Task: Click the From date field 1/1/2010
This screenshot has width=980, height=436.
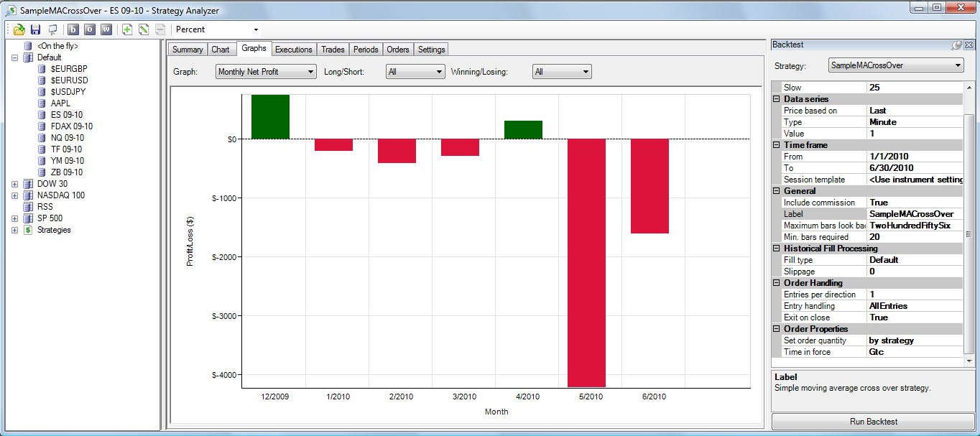Action: coord(914,157)
